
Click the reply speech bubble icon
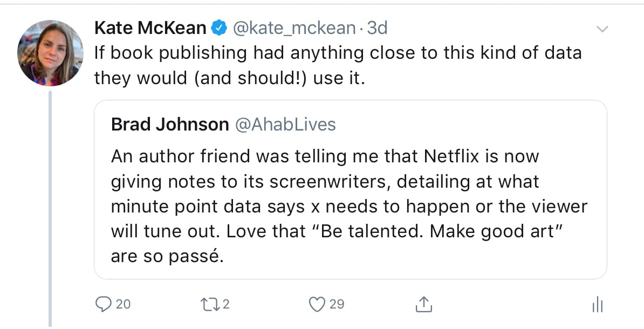(102, 304)
